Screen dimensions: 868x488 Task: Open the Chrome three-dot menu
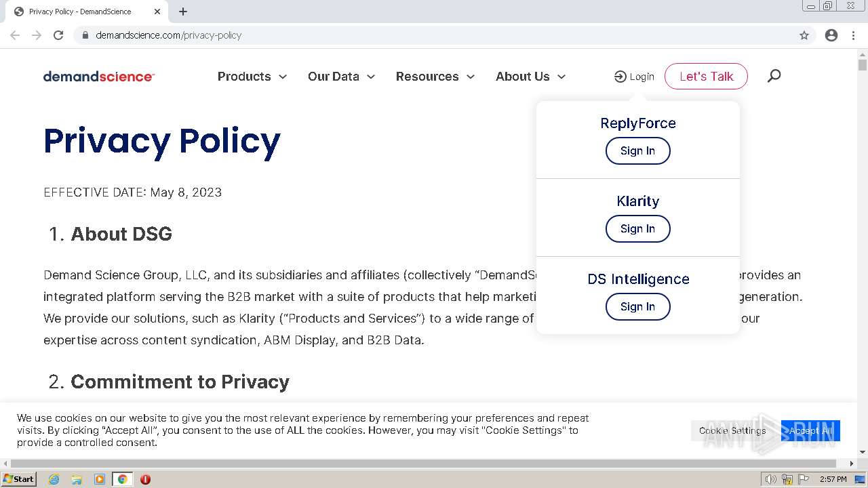click(853, 35)
